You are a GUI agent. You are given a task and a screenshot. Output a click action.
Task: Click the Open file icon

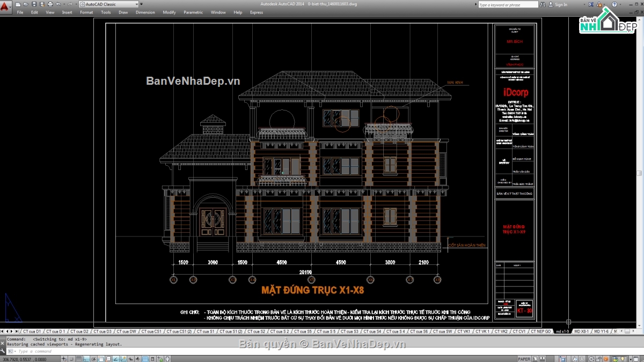click(26, 4)
